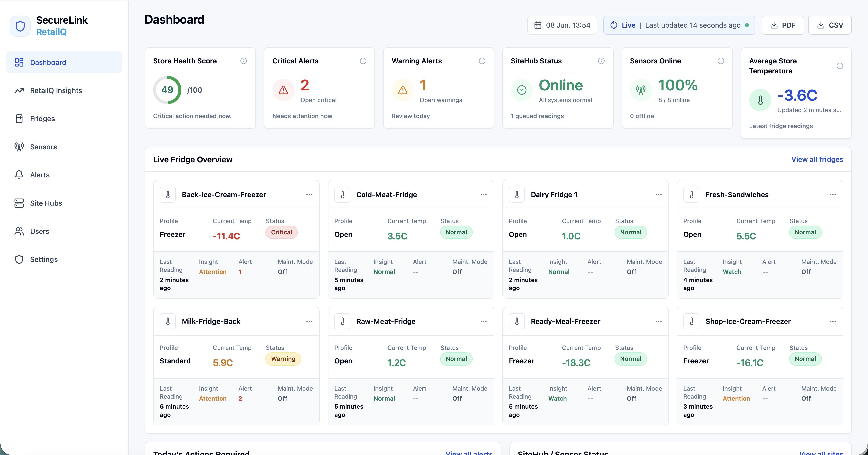Click Shop-Ice-Cream-Freezer Attention insight value
Screen dimensions: 868x455
(736, 399)
